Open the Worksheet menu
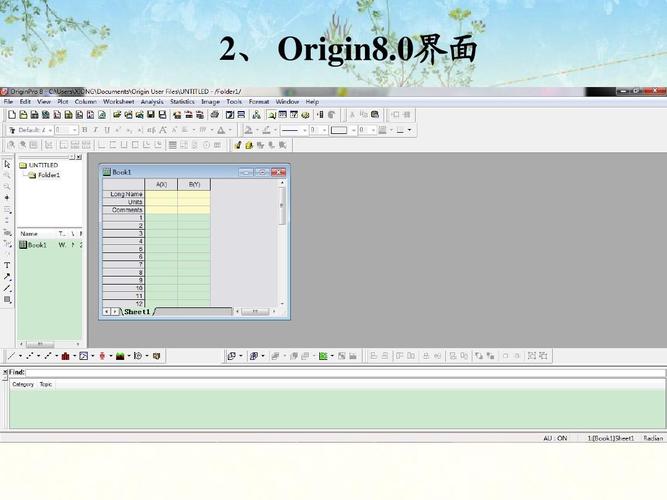The width and height of the screenshot is (667, 500). pos(118,102)
